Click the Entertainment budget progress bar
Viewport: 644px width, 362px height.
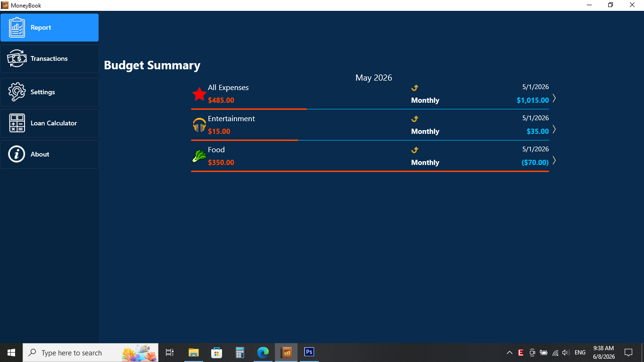pos(370,140)
